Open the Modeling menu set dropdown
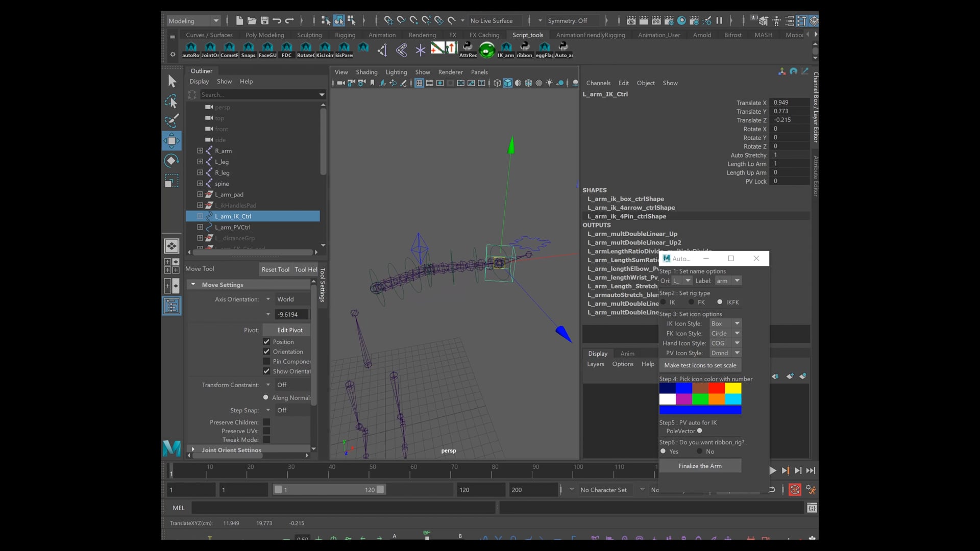Image resolution: width=980 pixels, height=551 pixels. click(194, 21)
